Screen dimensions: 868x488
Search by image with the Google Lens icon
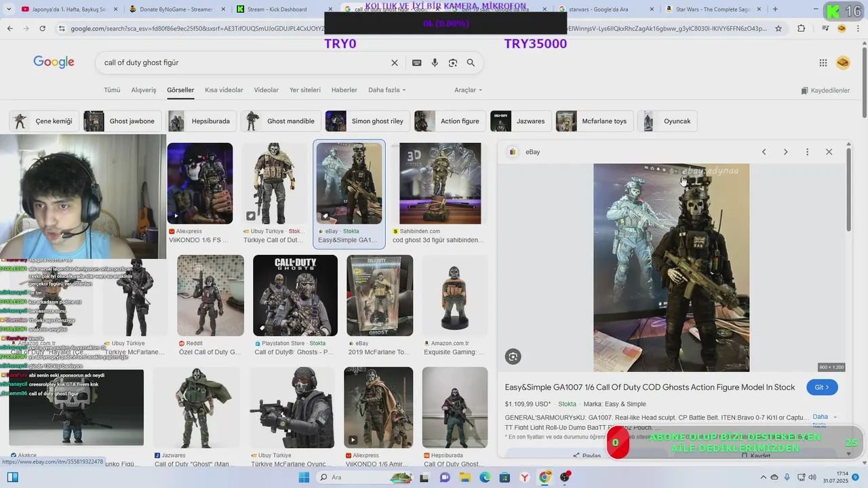pyautogui.click(x=453, y=62)
